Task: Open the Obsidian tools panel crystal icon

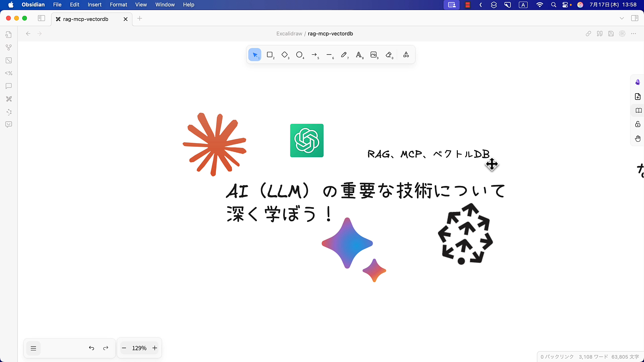Action: (638, 82)
